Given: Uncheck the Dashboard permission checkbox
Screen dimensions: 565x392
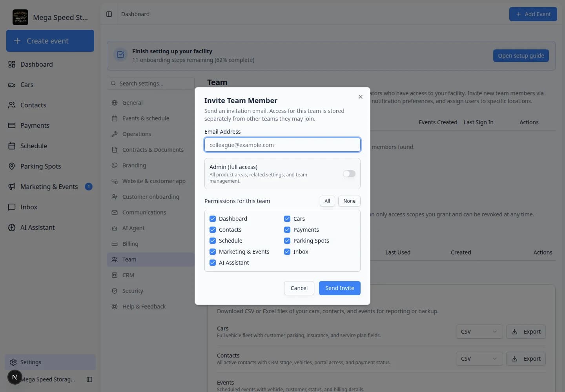Looking at the screenshot, I should click(213, 219).
